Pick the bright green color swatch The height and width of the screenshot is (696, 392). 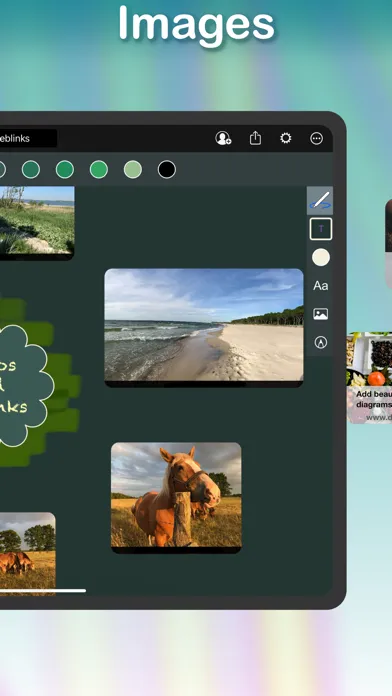click(x=99, y=170)
